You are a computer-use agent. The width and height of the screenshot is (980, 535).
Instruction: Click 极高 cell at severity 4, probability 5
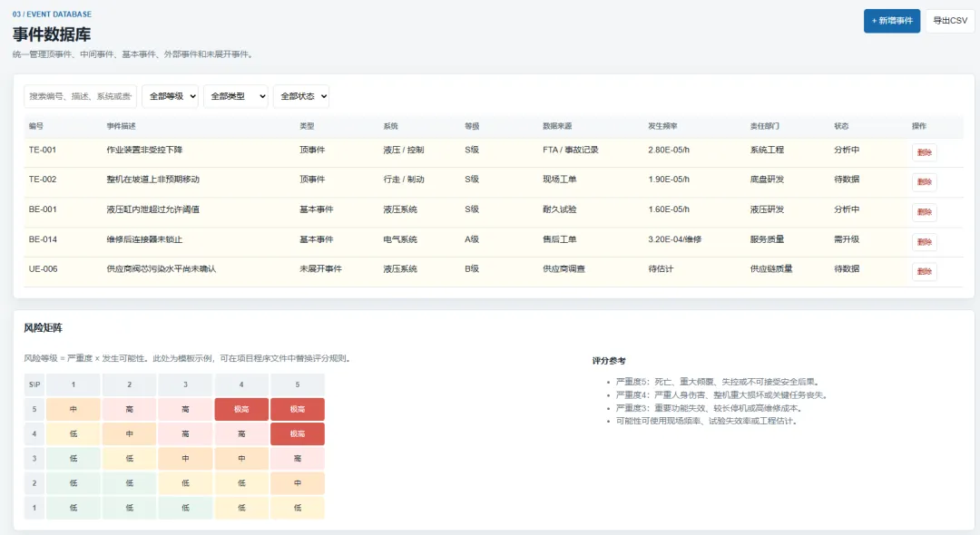[298, 433]
